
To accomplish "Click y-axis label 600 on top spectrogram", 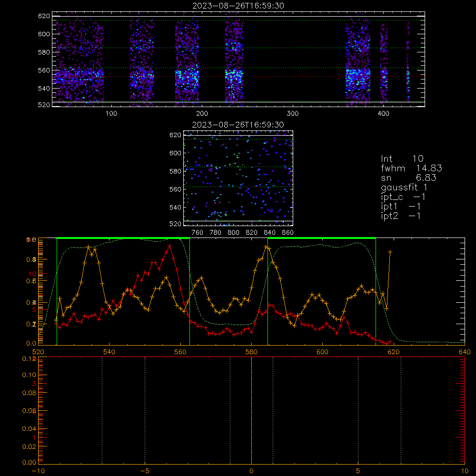I will pyautogui.click(x=44, y=34).
